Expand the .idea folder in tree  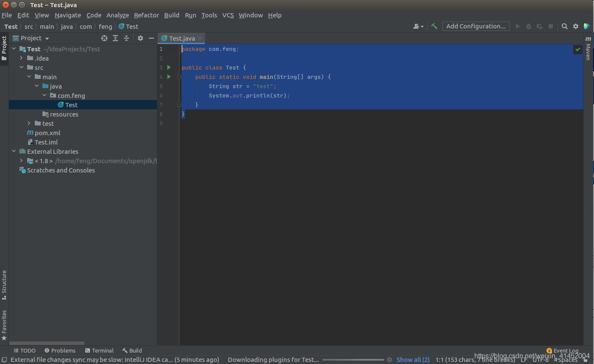coord(22,58)
